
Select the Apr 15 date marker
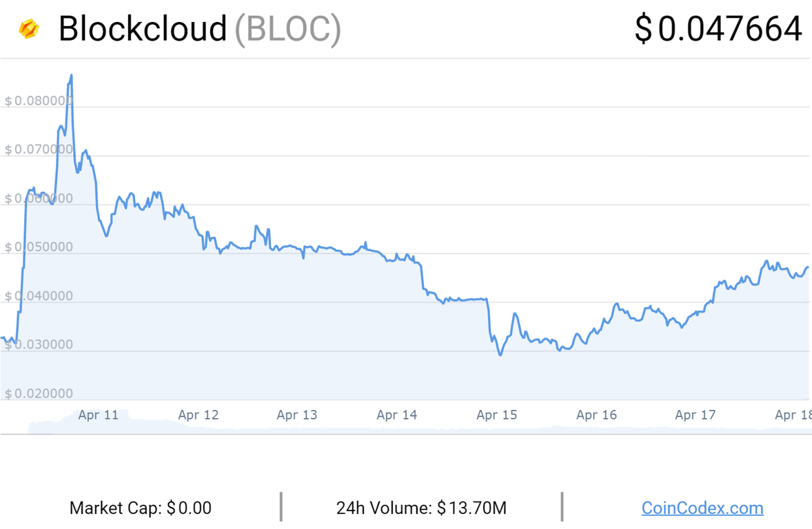[x=496, y=415]
